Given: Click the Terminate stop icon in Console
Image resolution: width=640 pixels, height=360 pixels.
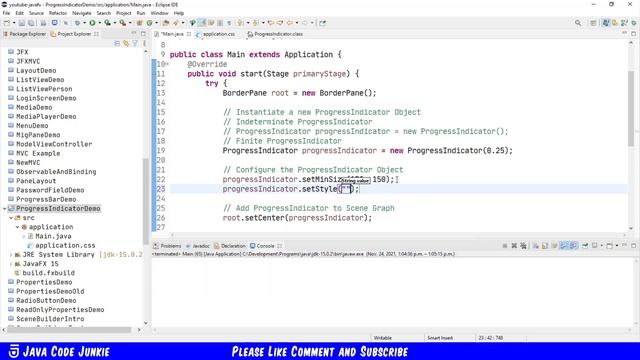Looking at the screenshot, I should coord(505,246).
